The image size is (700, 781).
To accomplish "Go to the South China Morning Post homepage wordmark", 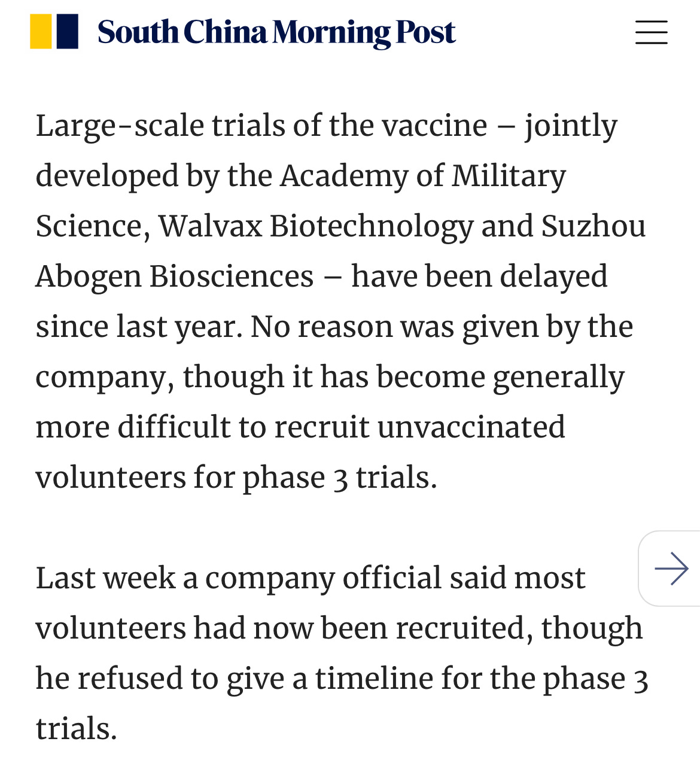I will pyautogui.click(x=276, y=33).
